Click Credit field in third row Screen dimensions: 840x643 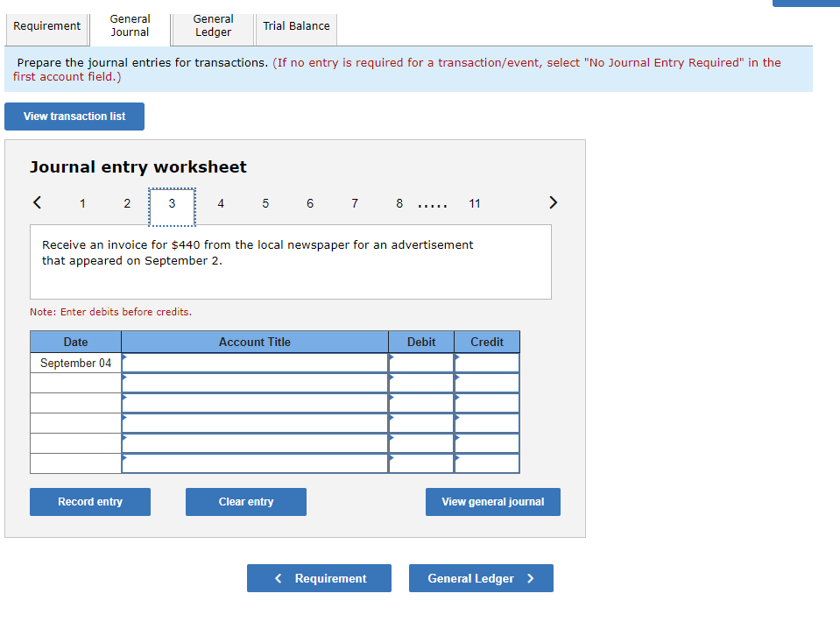pos(487,403)
